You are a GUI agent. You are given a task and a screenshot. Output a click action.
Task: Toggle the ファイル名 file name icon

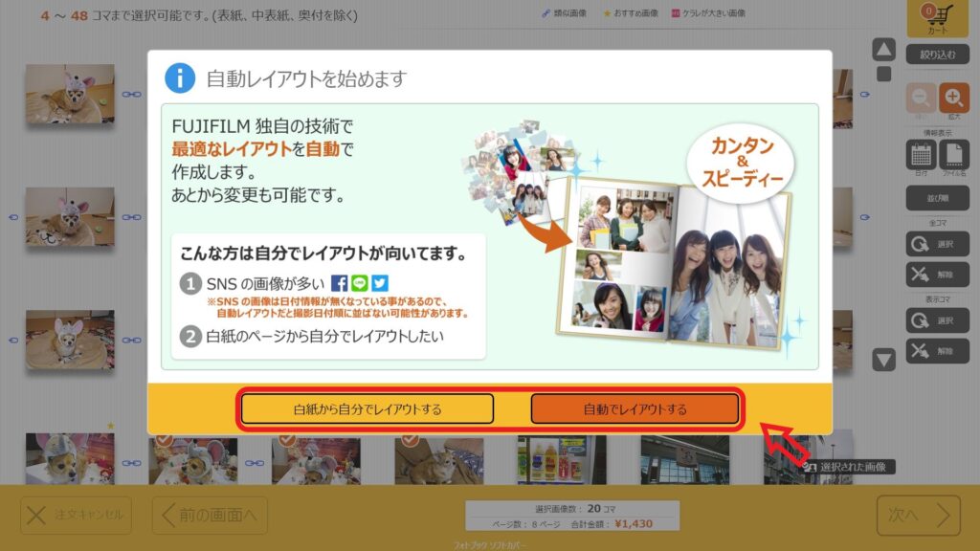pyautogui.click(x=954, y=156)
